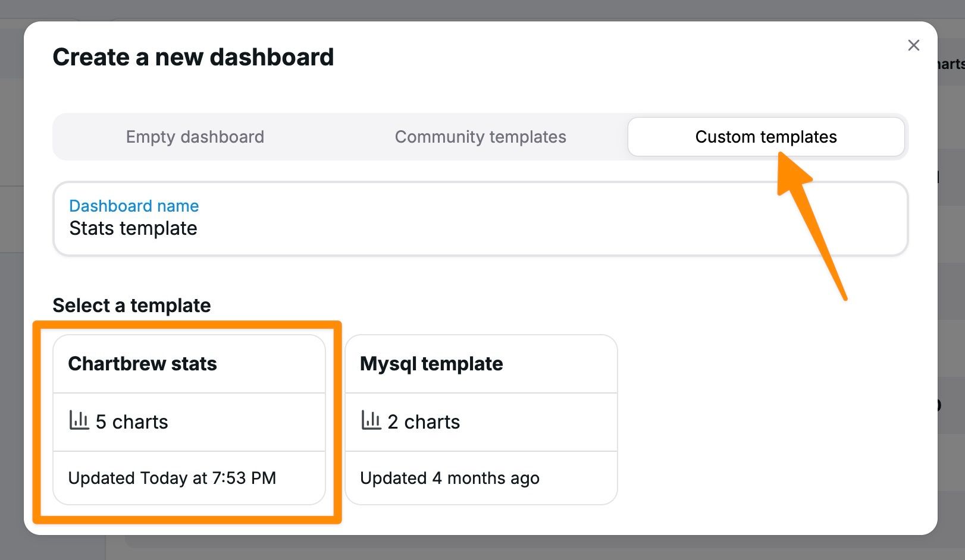965x560 pixels.
Task: Click the Chartbrew stats template title
Action: [143, 363]
